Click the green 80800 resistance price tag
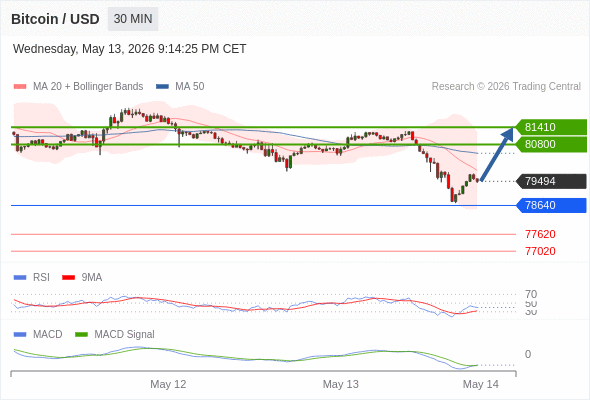Viewport: 590px width, 400px height. pyautogui.click(x=551, y=144)
